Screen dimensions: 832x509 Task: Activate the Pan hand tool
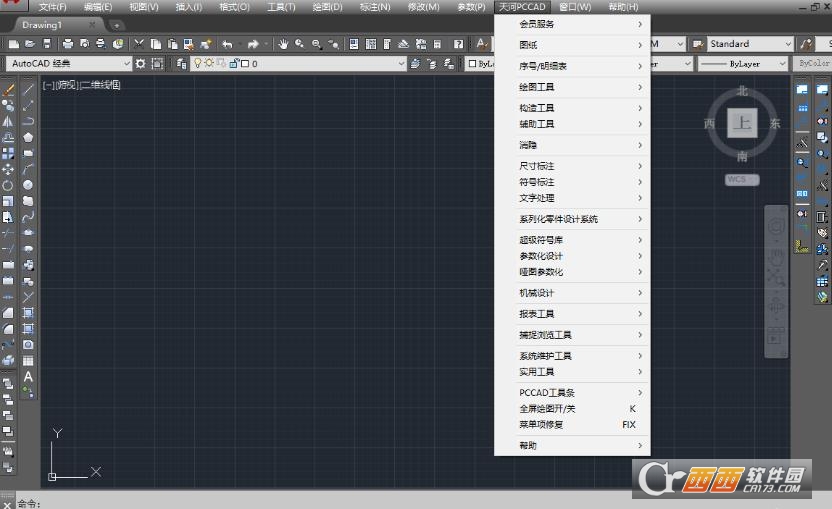click(x=283, y=44)
